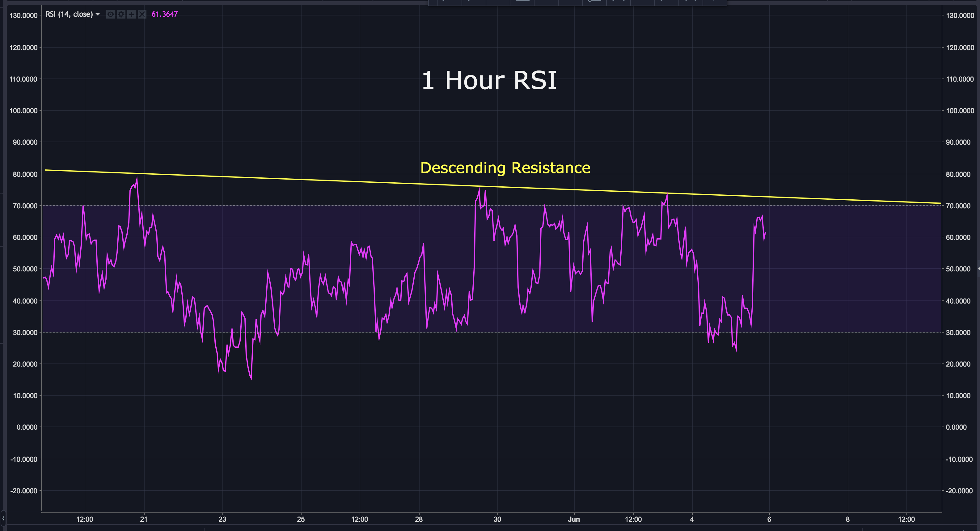Click the '8' date on time axis

point(847,519)
